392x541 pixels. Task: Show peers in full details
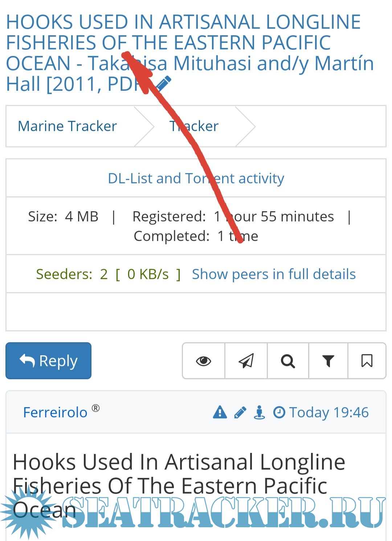pos(274,274)
